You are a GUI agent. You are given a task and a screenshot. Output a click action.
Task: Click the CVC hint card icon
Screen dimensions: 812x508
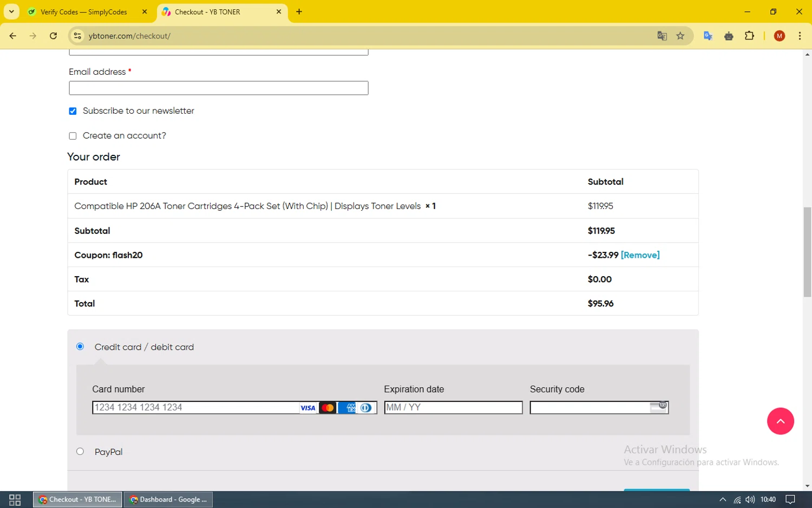658,407
